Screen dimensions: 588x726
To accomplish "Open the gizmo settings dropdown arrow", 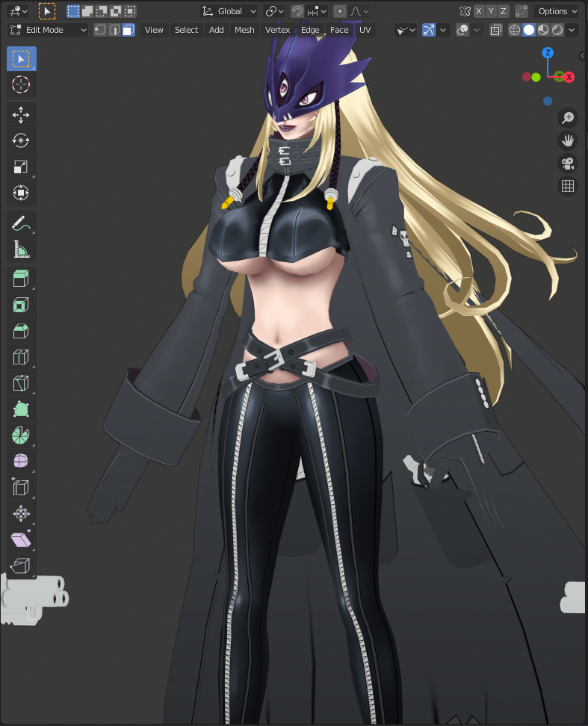I will (443, 30).
